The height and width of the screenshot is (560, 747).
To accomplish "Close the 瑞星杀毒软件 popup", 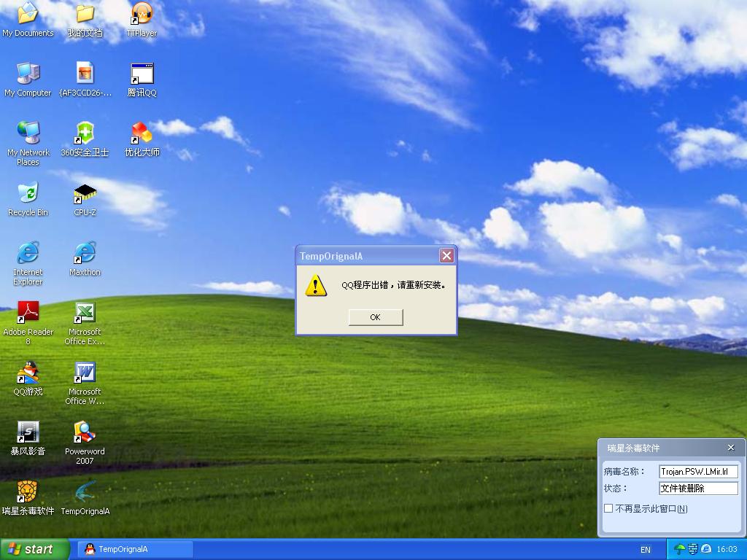I will tap(731, 448).
